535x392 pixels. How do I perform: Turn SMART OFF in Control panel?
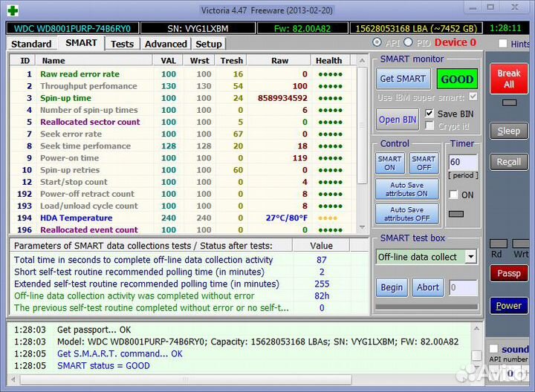[x=424, y=163]
